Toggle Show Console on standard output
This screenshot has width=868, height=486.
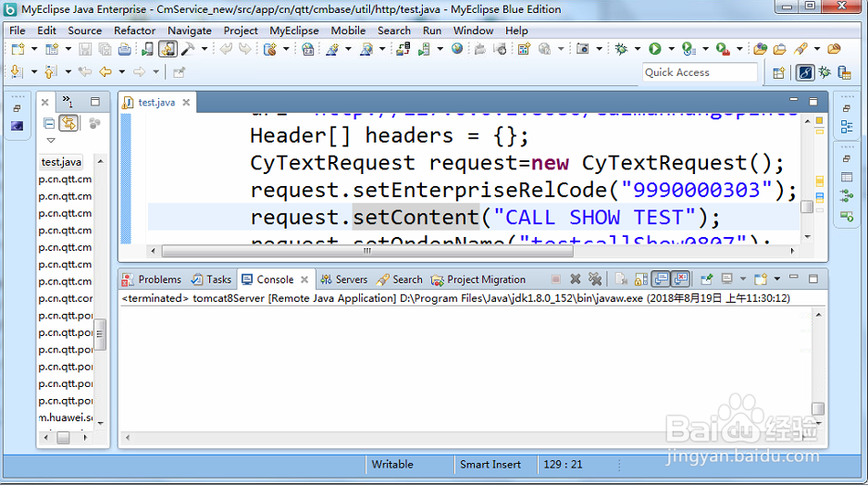(x=661, y=279)
